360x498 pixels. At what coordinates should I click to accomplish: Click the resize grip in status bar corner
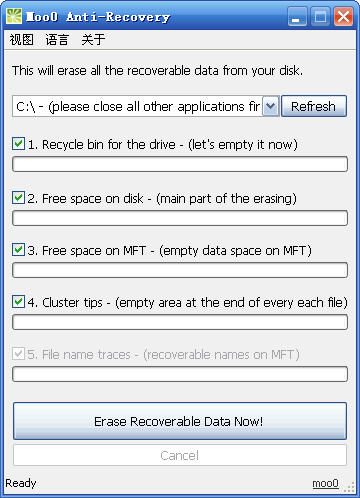click(x=349, y=487)
